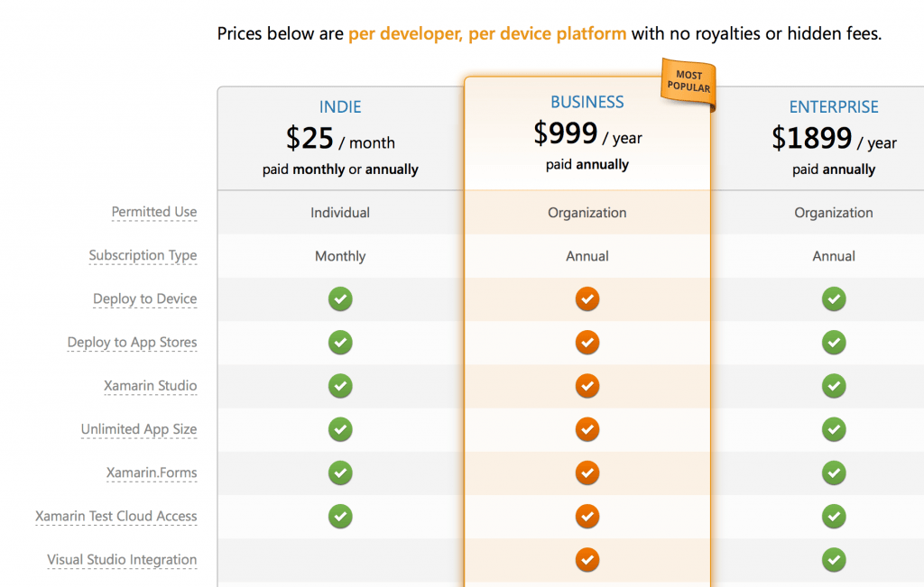This screenshot has height=587, width=924.
Task: Select the ENTERPRISE plan heading
Action: pos(833,106)
